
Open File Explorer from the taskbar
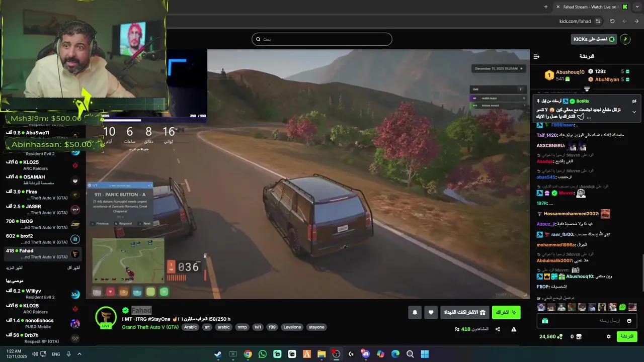(x=321, y=354)
